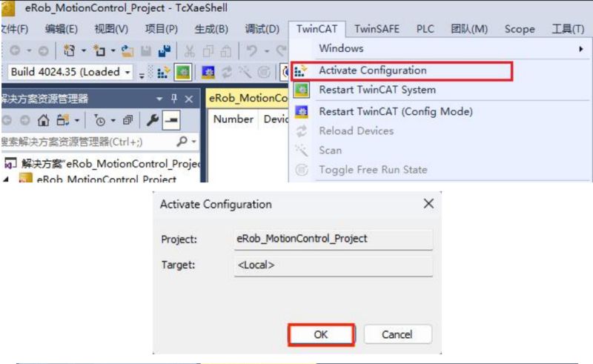Close the Activate Configuration dialog
Viewport: 593px width, 364px height.
pyautogui.click(x=428, y=204)
